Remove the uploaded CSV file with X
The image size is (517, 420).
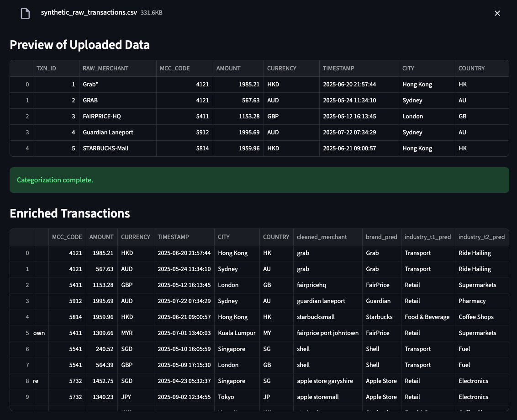(497, 13)
